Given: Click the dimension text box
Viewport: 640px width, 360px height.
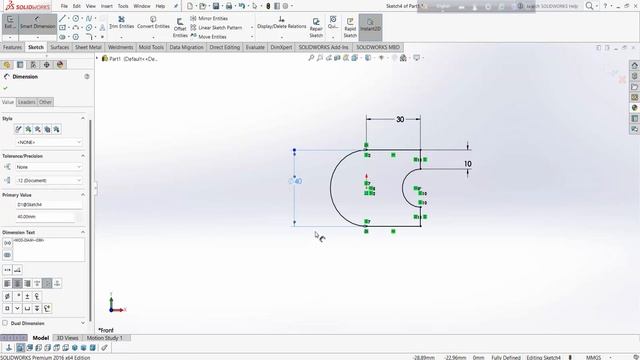Looking at the screenshot, I should [x=49, y=249].
